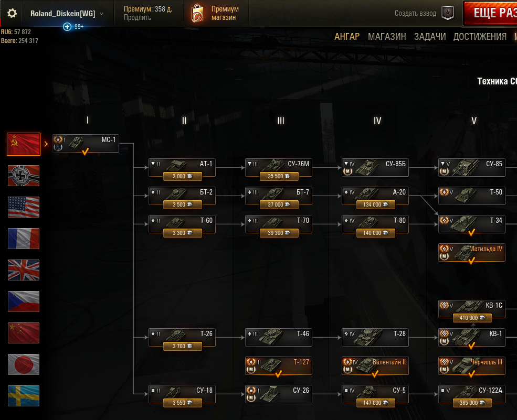The height and width of the screenshot is (420, 517).
Task: Select the МС-1 tank node
Action: 86,144
